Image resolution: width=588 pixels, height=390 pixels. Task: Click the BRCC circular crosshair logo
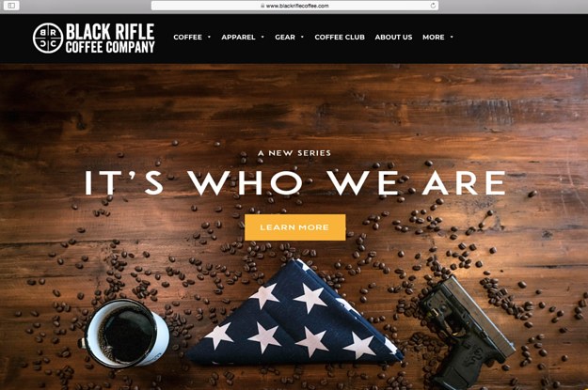point(48,38)
